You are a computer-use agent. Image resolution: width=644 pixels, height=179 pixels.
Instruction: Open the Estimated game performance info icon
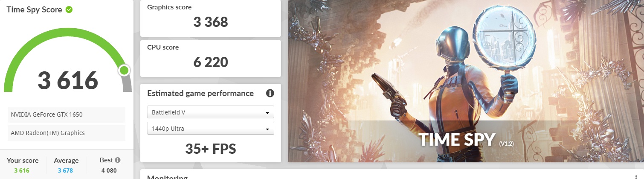(x=270, y=93)
